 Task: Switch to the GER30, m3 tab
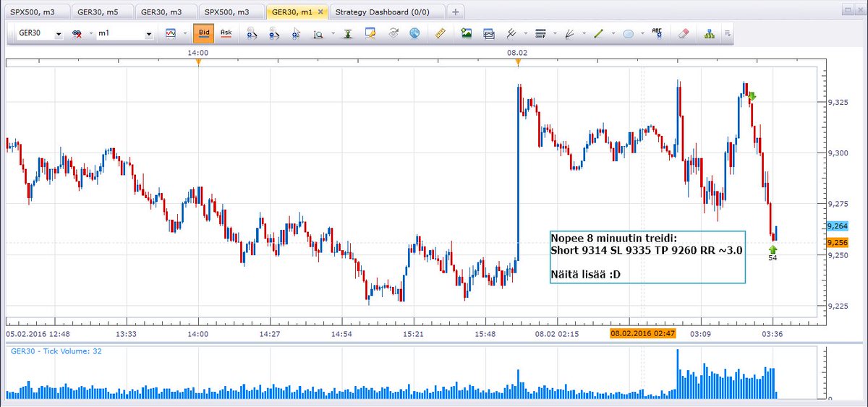(x=165, y=12)
